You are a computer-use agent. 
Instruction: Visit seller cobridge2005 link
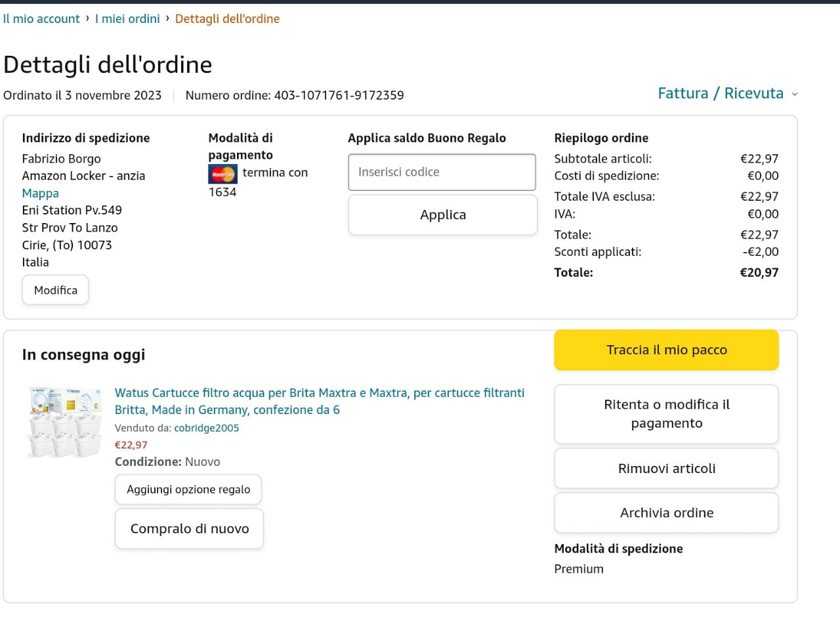[207, 428]
